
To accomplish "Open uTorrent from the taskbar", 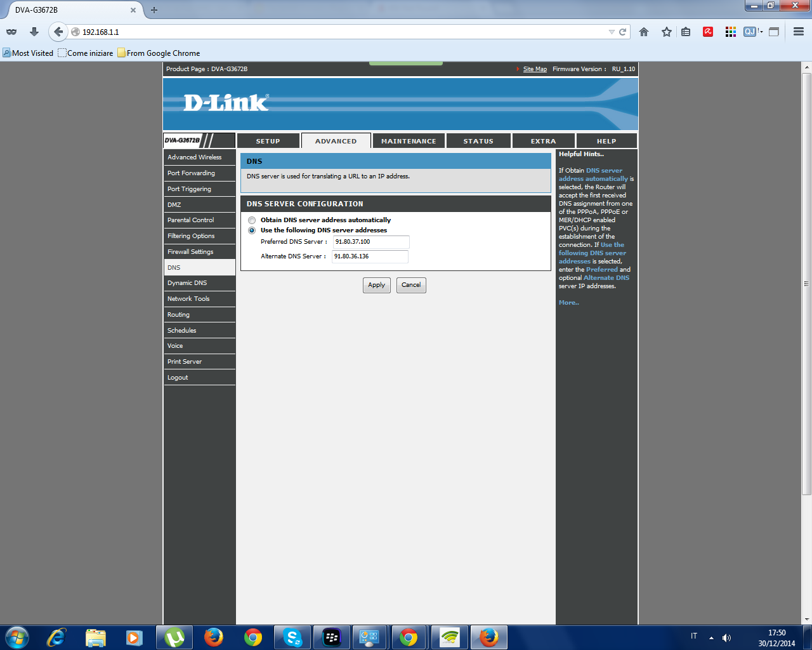I will (174, 637).
